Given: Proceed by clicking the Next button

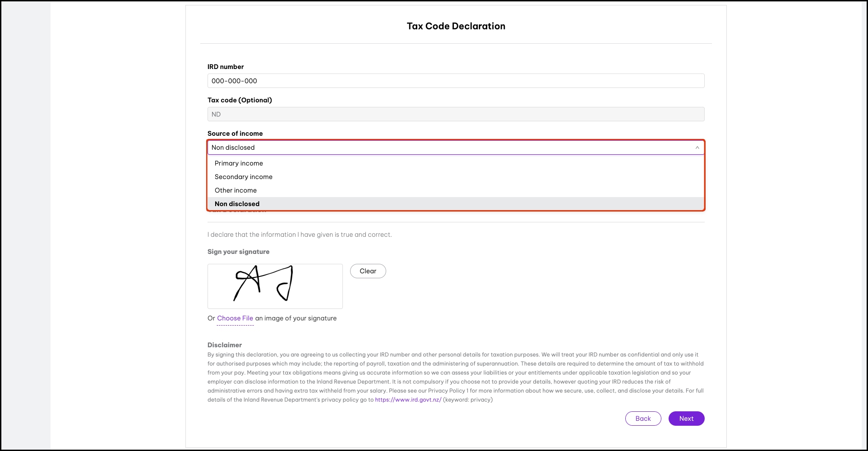Looking at the screenshot, I should (686, 419).
